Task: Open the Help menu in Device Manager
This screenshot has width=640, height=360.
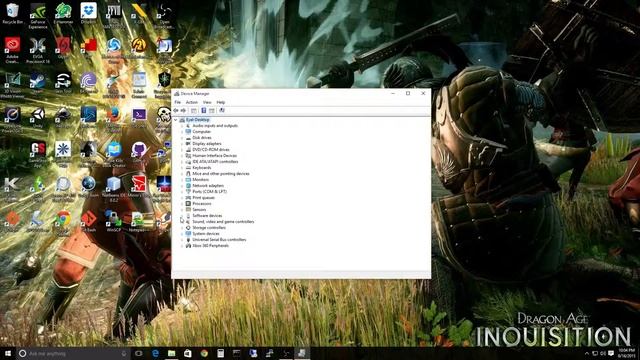Action: point(221,102)
